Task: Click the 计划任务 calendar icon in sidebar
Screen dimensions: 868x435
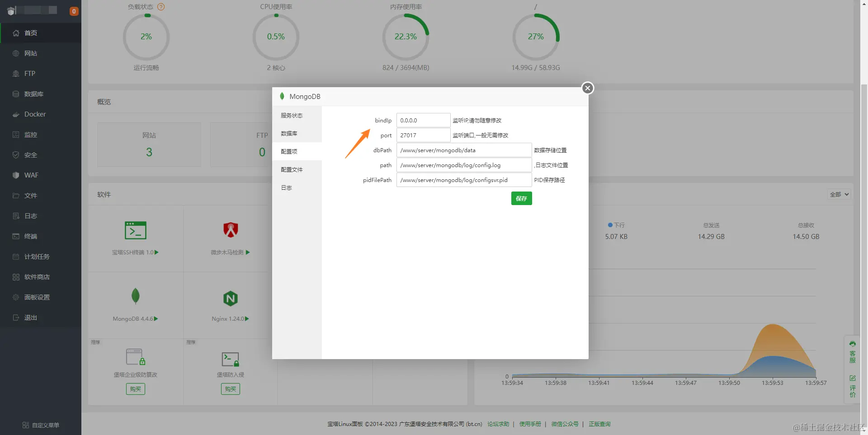Action: pos(16,257)
